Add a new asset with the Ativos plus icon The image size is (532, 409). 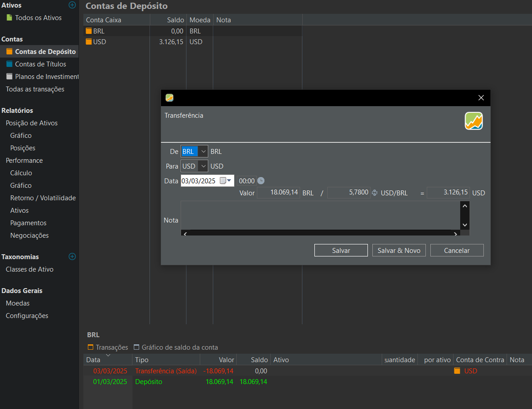72,5
